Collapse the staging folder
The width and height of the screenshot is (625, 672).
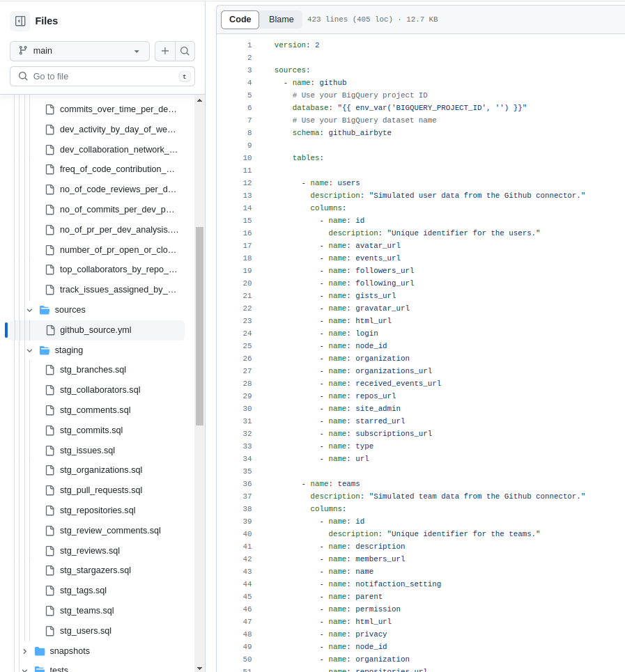[x=29, y=350]
